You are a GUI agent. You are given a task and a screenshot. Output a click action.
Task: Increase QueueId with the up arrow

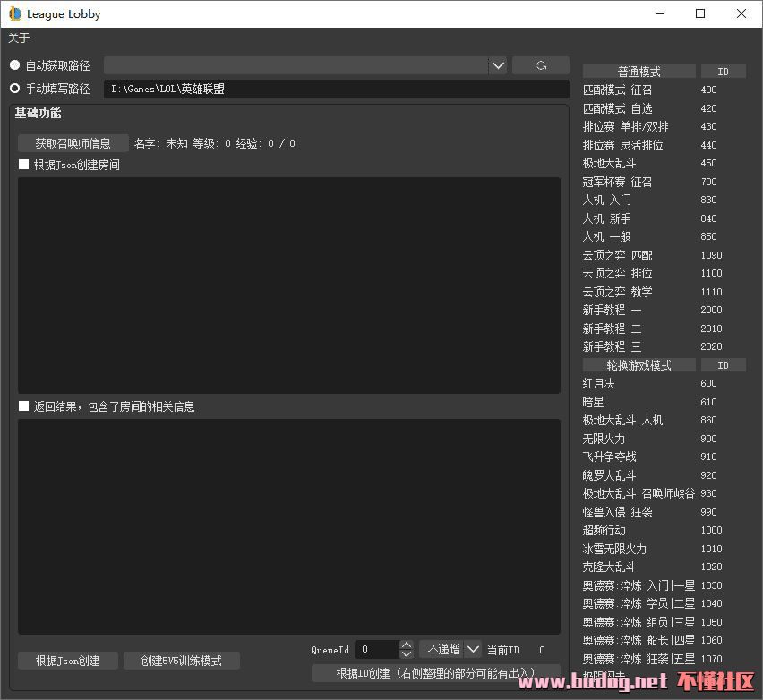pos(407,645)
